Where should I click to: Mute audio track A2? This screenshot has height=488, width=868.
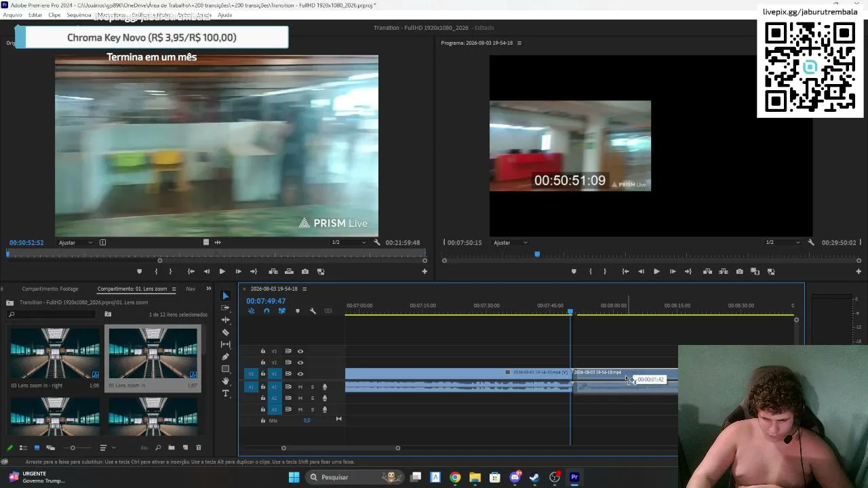click(x=300, y=398)
